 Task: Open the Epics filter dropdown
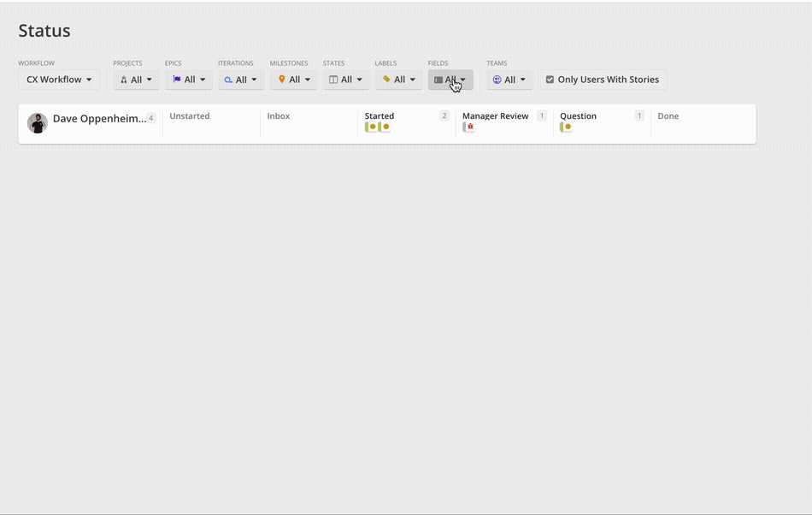point(189,80)
